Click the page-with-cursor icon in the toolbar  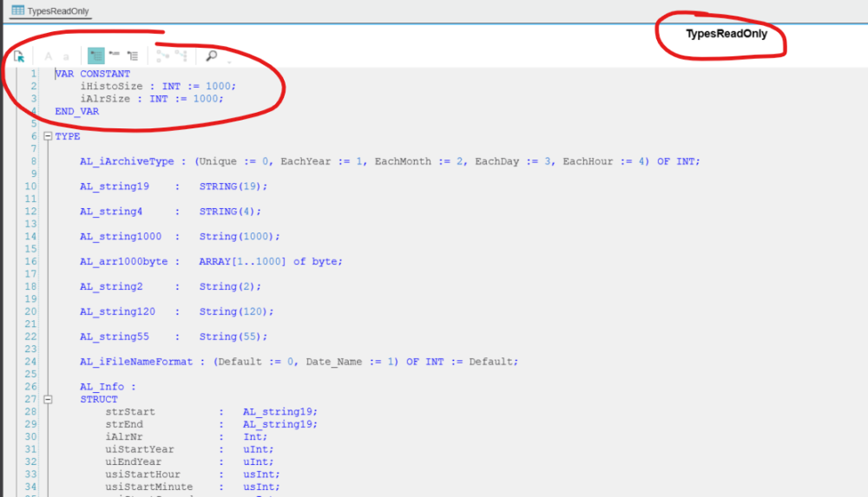(18, 56)
